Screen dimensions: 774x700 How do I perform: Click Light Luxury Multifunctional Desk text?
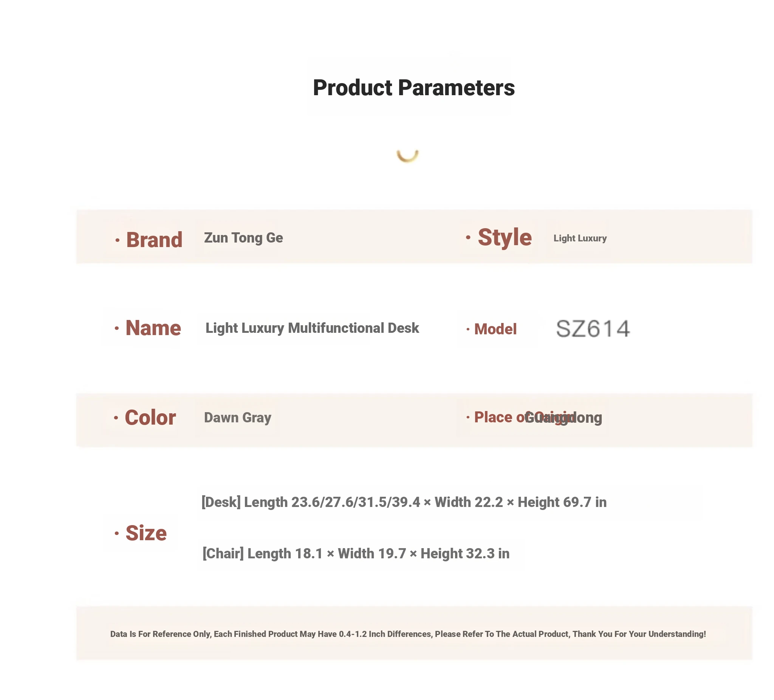[x=312, y=328]
